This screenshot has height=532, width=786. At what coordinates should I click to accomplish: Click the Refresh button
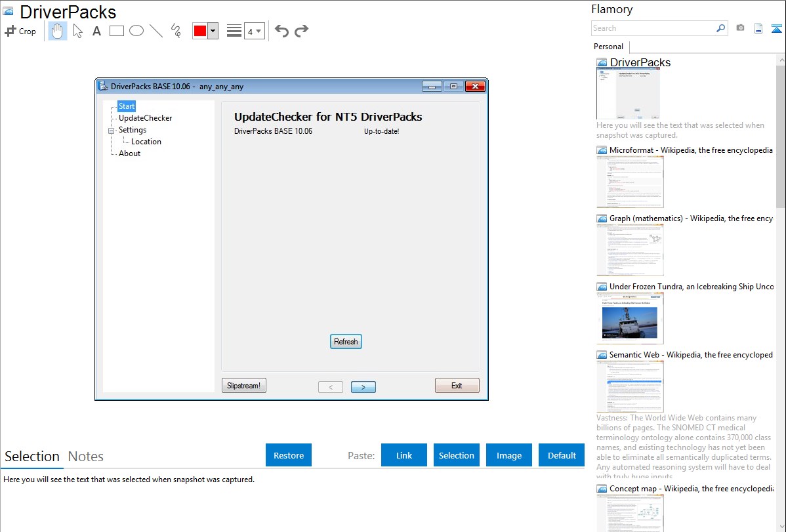346,342
